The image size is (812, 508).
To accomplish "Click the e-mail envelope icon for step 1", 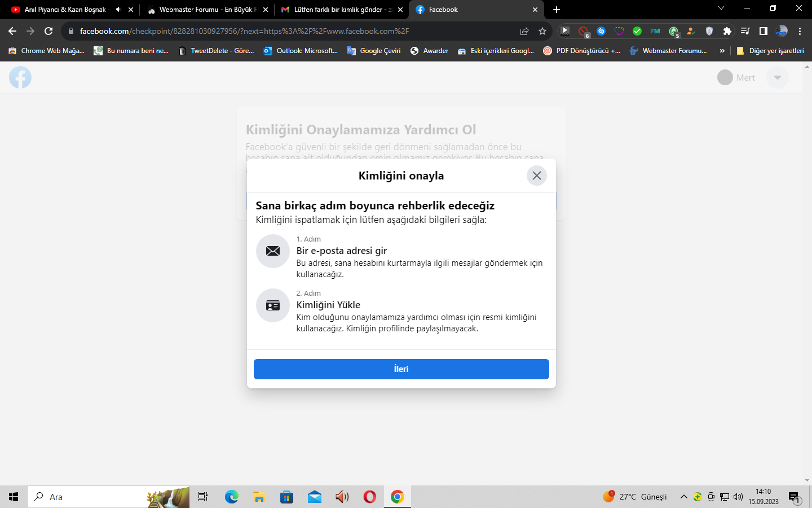I will 273,251.
